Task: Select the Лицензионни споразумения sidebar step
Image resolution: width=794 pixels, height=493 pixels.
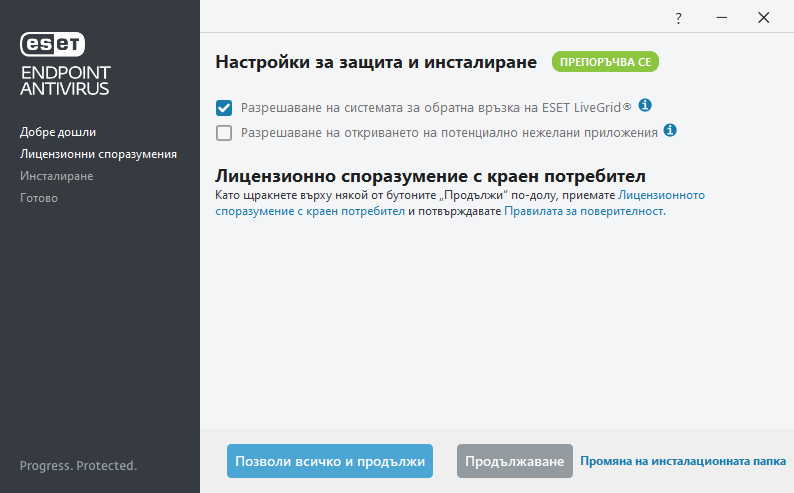Action: pyautogui.click(x=98, y=154)
